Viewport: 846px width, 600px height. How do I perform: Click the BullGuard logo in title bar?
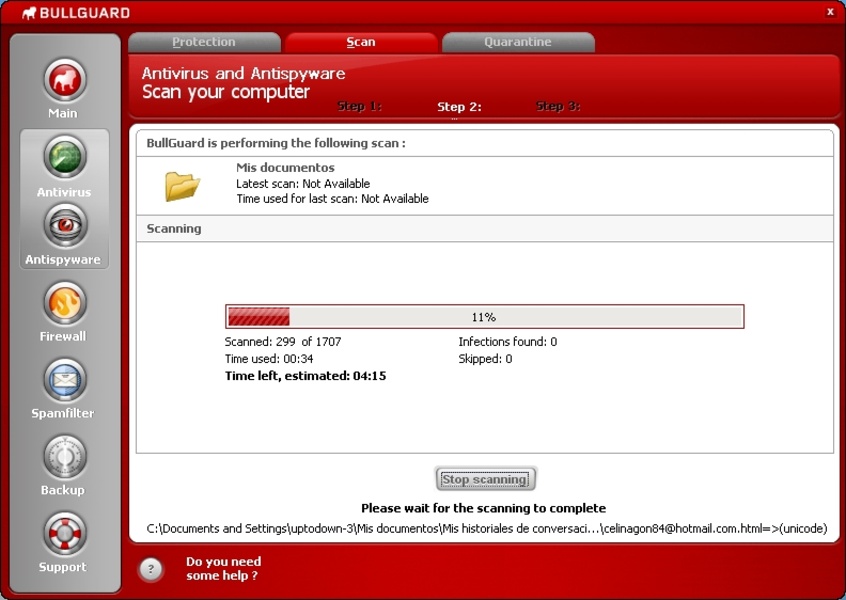[x=76, y=13]
